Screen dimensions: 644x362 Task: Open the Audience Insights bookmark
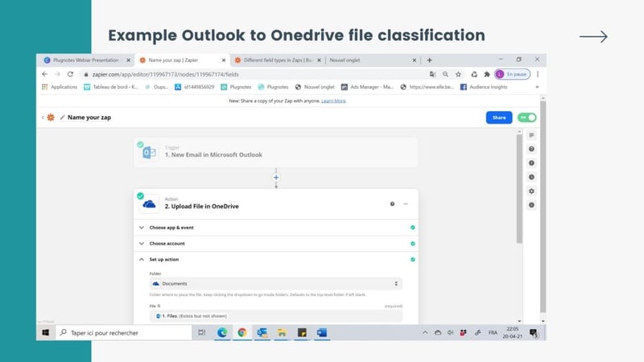pos(484,87)
